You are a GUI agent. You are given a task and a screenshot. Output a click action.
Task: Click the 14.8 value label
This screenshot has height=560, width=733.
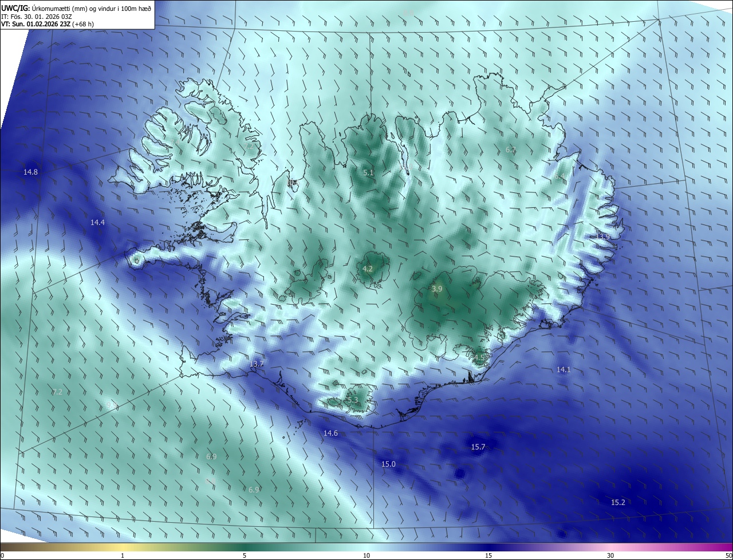pyautogui.click(x=31, y=172)
